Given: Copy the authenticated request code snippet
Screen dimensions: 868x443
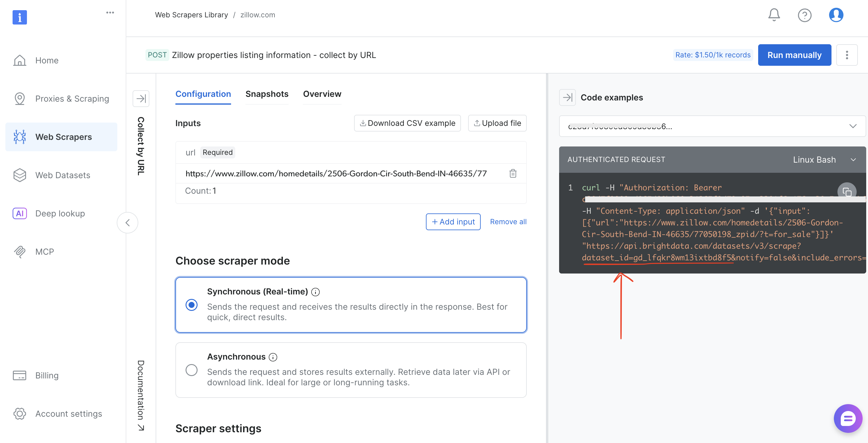Looking at the screenshot, I should pyautogui.click(x=847, y=192).
